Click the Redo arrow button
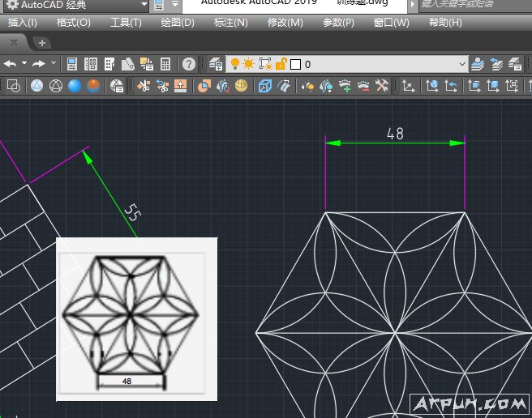The image size is (532, 418). [x=39, y=64]
